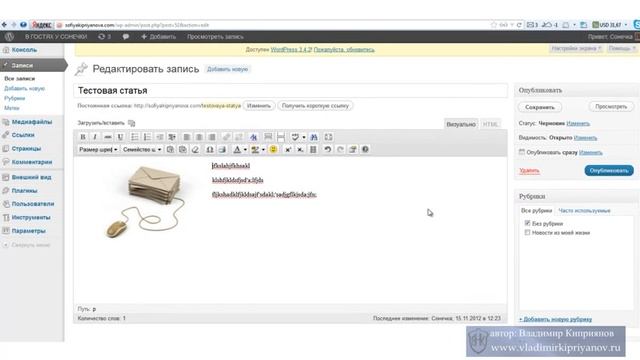The height and width of the screenshot is (360, 640).
Task: Remove link with the unlink icon
Action: 239,137
